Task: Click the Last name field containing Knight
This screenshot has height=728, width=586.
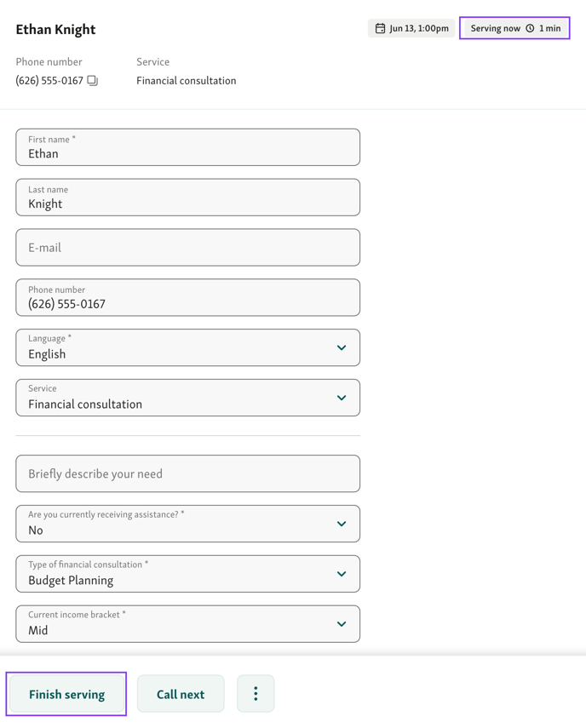Action: tap(187, 198)
